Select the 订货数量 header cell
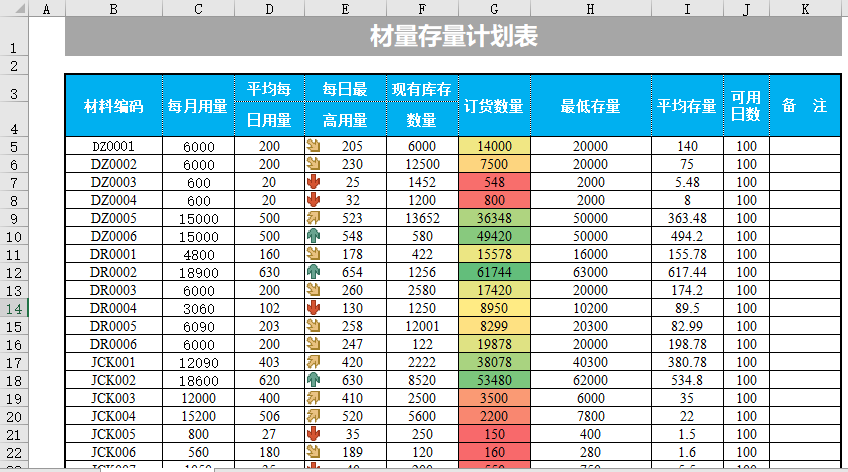The height and width of the screenshot is (472, 848). 494,105
